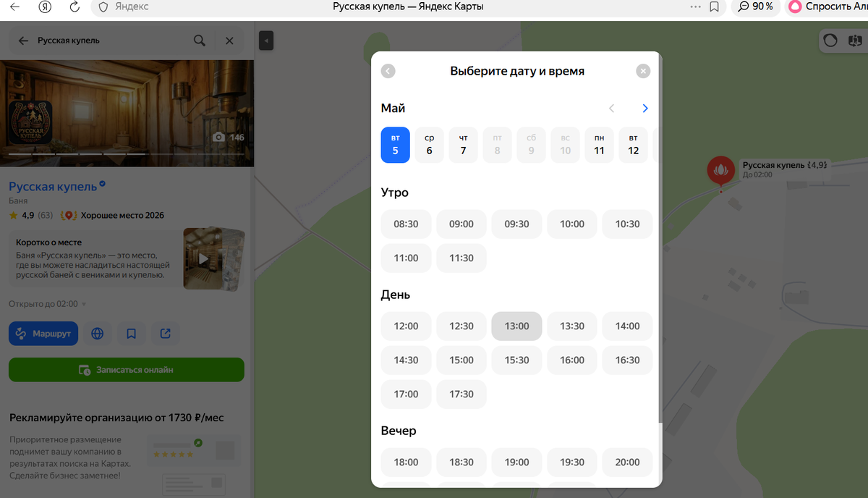Screen dimensions: 868x498
Task: Choose the 13:30 time slot
Action: 572,326
